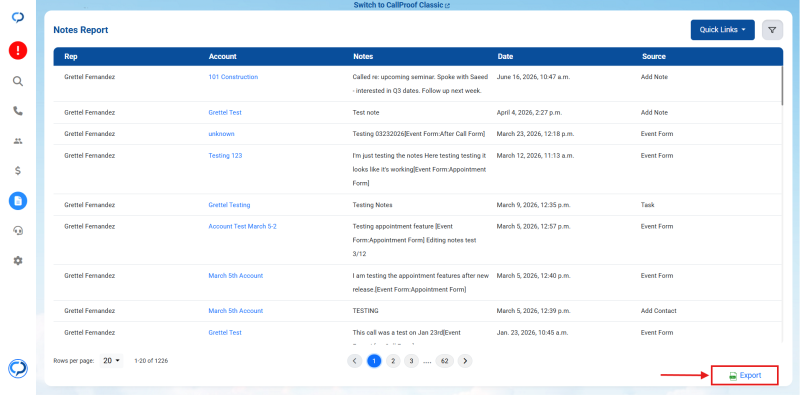Select the 'Add Contact' source cell
Screen dimensions: 800x395
coord(659,311)
